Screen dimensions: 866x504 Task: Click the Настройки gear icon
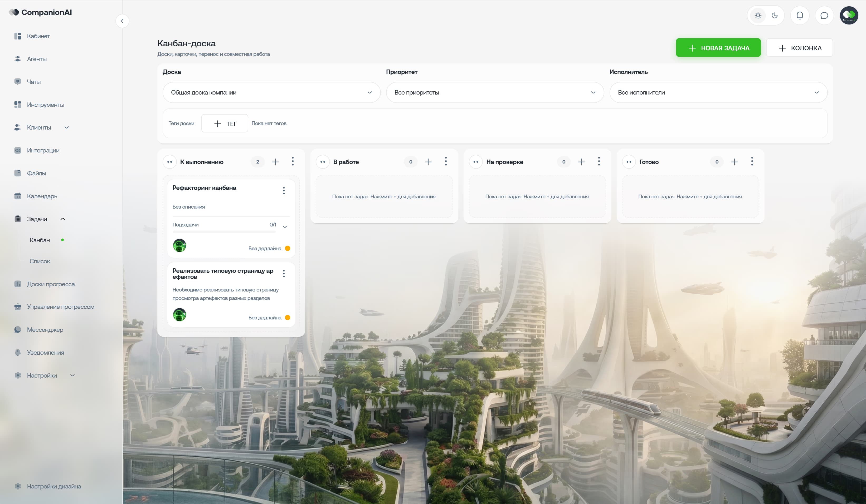coord(18,375)
